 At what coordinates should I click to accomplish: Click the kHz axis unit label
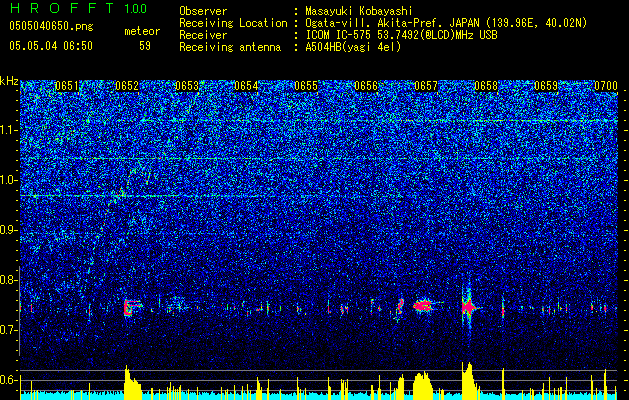pos(9,81)
